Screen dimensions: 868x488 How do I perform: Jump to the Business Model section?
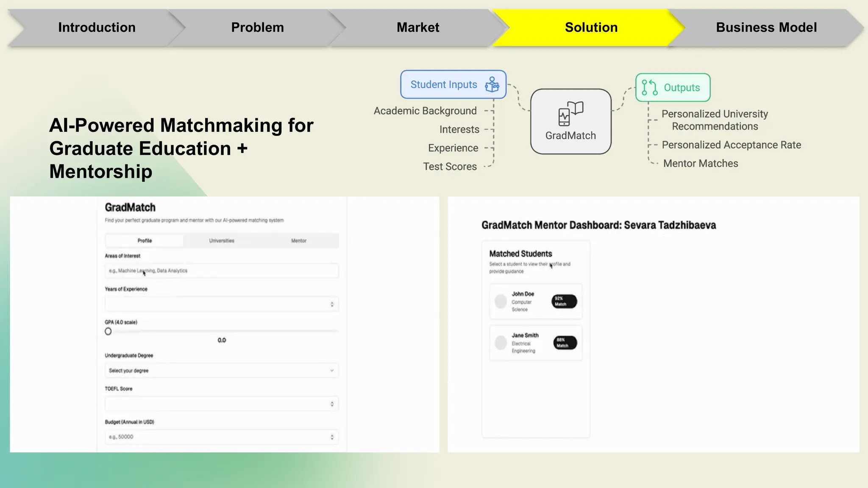tap(766, 28)
